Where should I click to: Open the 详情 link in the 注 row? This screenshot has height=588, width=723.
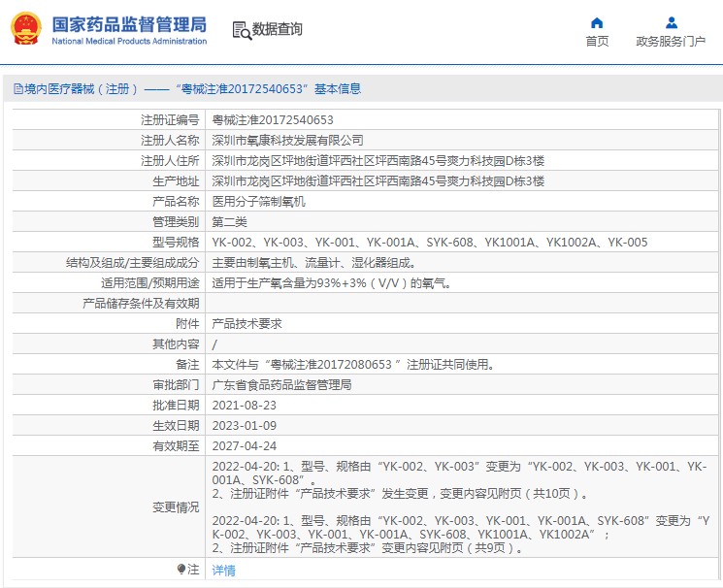coord(223,571)
